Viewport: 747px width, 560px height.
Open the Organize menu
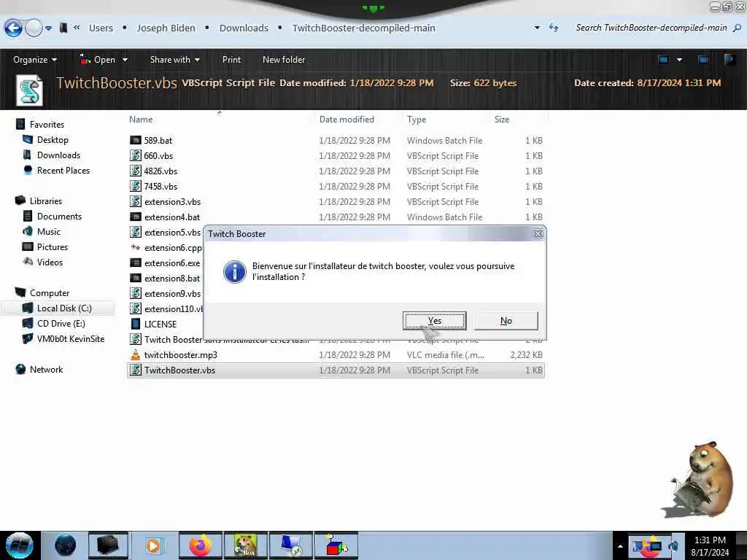[35, 60]
